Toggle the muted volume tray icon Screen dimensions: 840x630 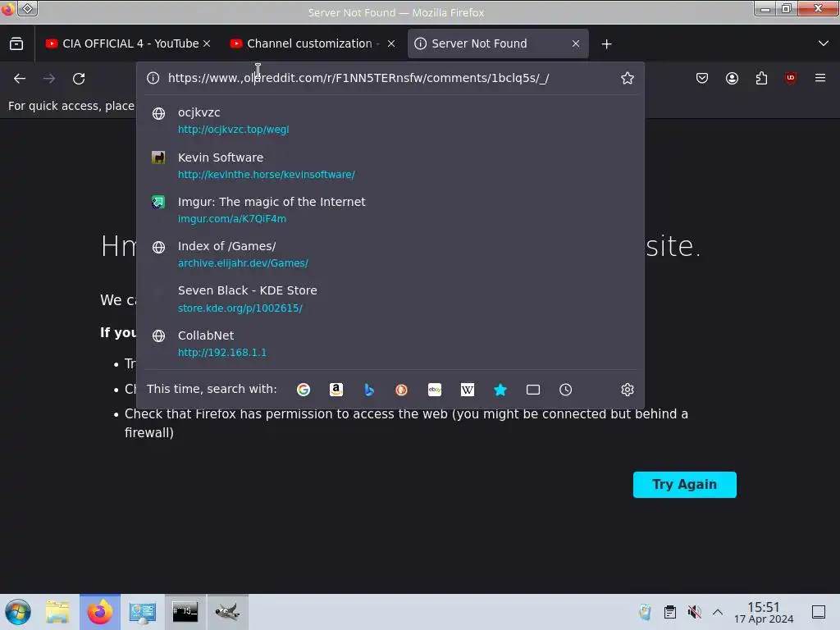tap(694, 612)
